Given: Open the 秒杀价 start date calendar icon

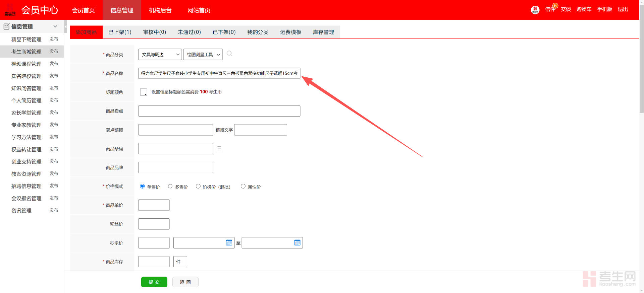Looking at the screenshot, I should click(x=229, y=243).
